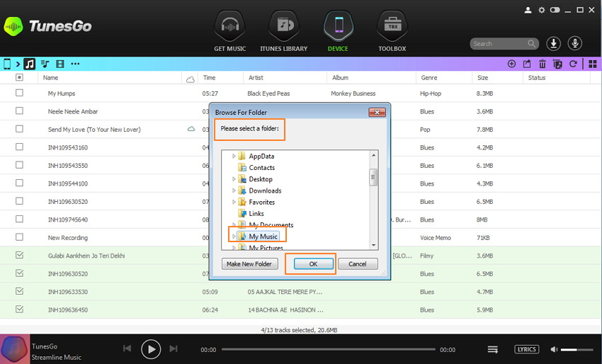Expand the Favorites folder node

(234, 202)
